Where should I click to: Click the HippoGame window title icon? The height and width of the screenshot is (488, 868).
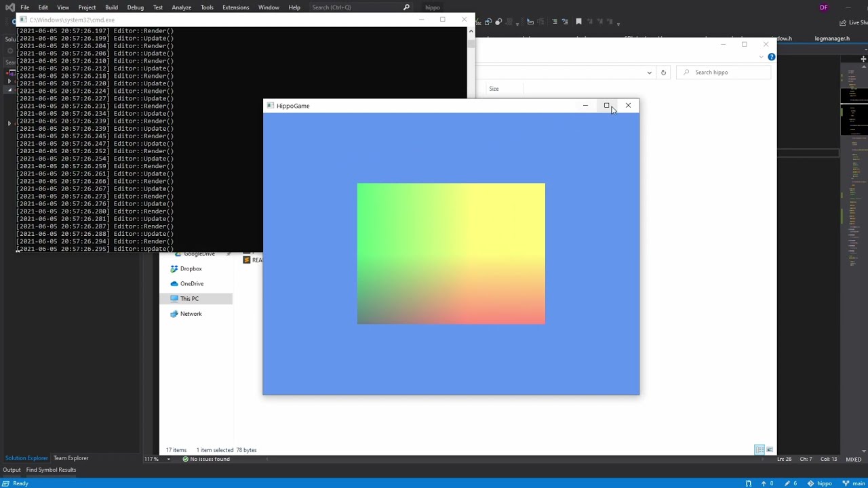[271, 106]
